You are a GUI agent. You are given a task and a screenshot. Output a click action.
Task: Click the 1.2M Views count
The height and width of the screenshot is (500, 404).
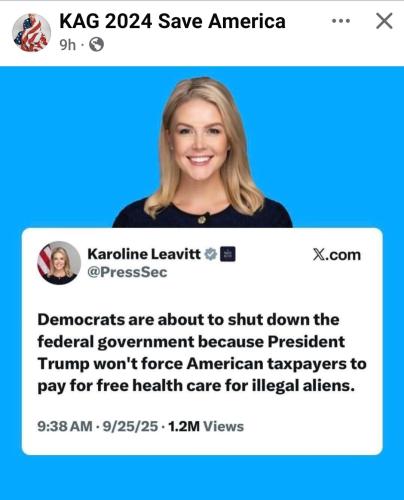(x=206, y=426)
